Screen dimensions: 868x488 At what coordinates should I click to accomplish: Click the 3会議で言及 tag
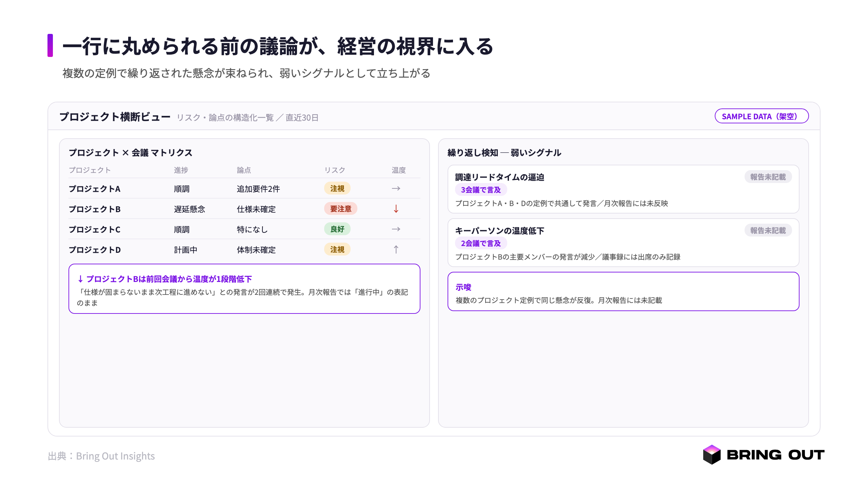click(x=481, y=190)
